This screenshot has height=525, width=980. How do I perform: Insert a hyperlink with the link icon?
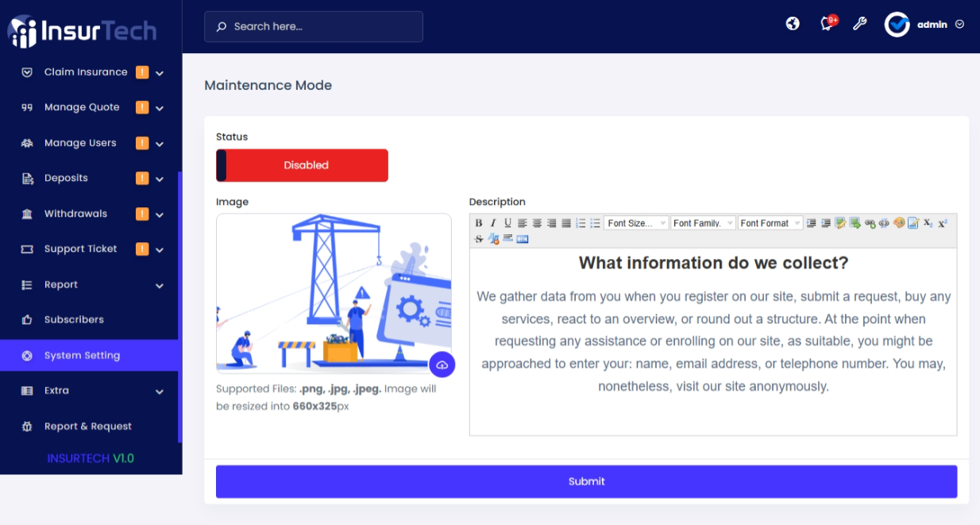click(x=870, y=223)
